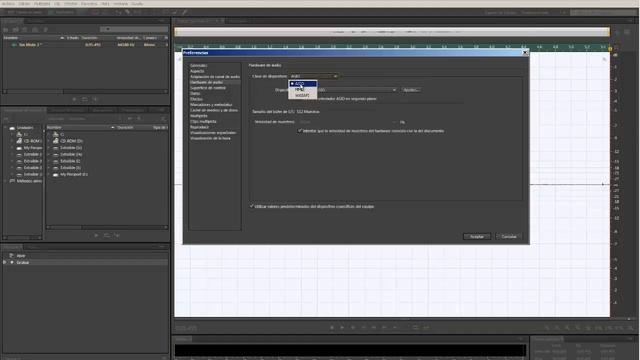Click the My Passport drive icon in Nombre list
640x360 pixels.
coord(56,174)
